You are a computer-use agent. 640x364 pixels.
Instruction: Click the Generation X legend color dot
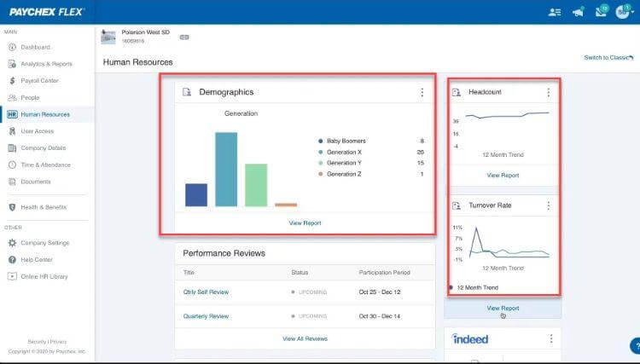pyautogui.click(x=320, y=152)
